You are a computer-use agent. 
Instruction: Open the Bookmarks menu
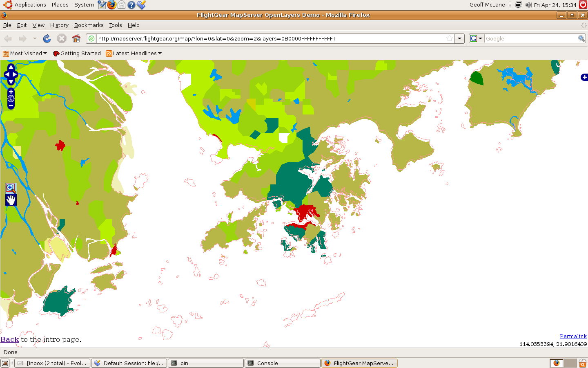89,25
